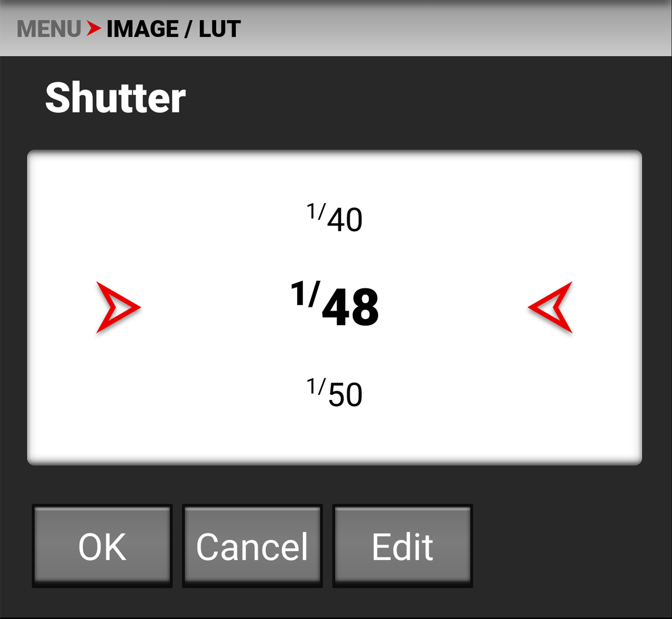The width and height of the screenshot is (672, 619).
Task: Click the LUT text in the header
Action: point(219,29)
